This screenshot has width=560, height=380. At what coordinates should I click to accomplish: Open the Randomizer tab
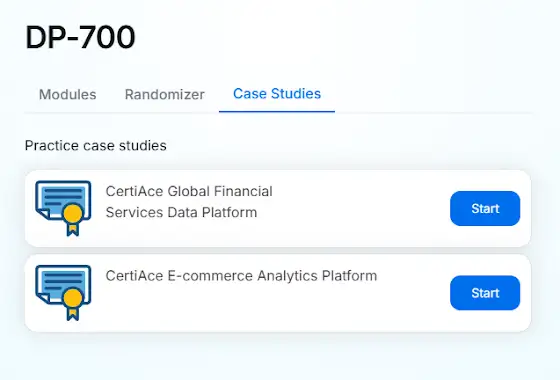pos(165,95)
